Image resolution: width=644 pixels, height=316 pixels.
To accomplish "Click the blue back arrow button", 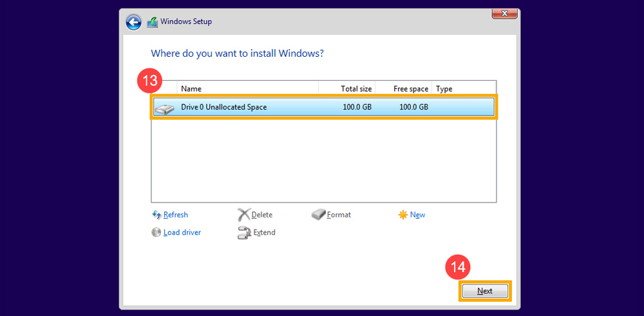I will [x=133, y=22].
